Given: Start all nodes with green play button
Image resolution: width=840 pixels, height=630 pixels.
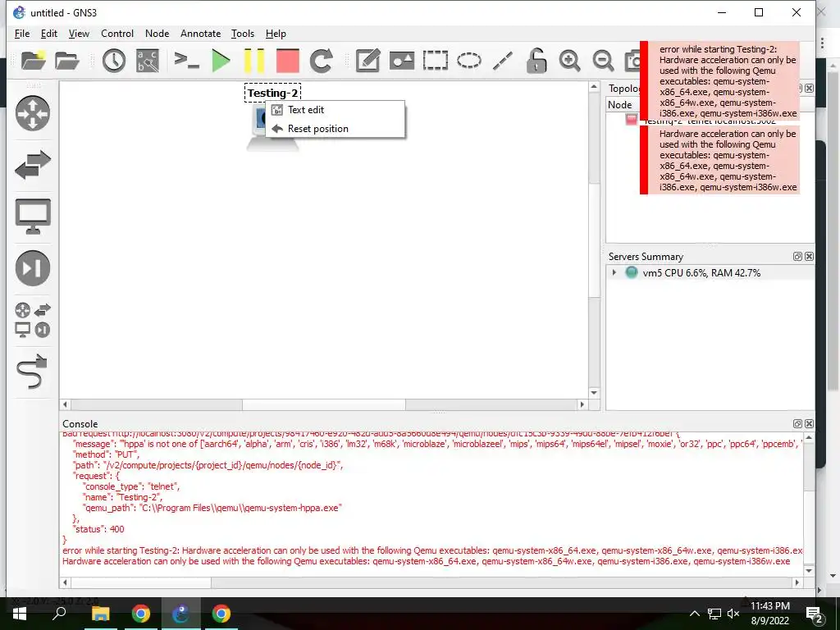Looking at the screenshot, I should [x=221, y=61].
